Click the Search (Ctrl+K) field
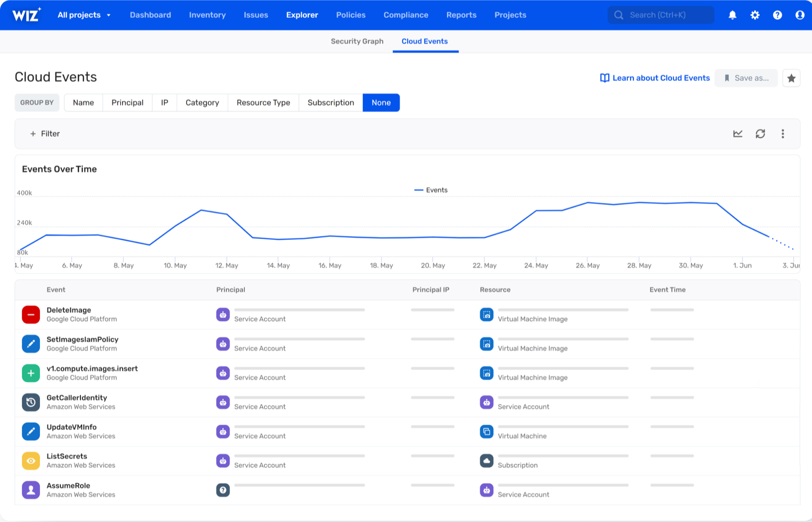 [x=661, y=15]
